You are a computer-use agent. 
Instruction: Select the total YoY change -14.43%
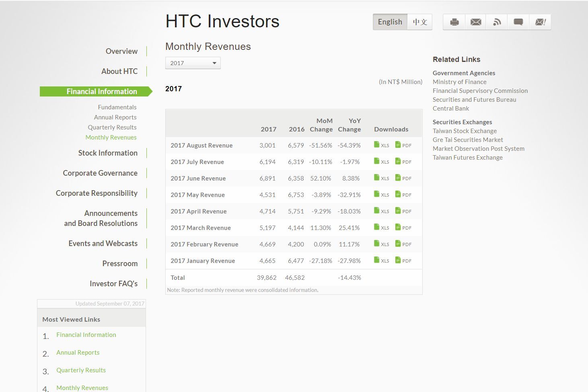tap(350, 277)
